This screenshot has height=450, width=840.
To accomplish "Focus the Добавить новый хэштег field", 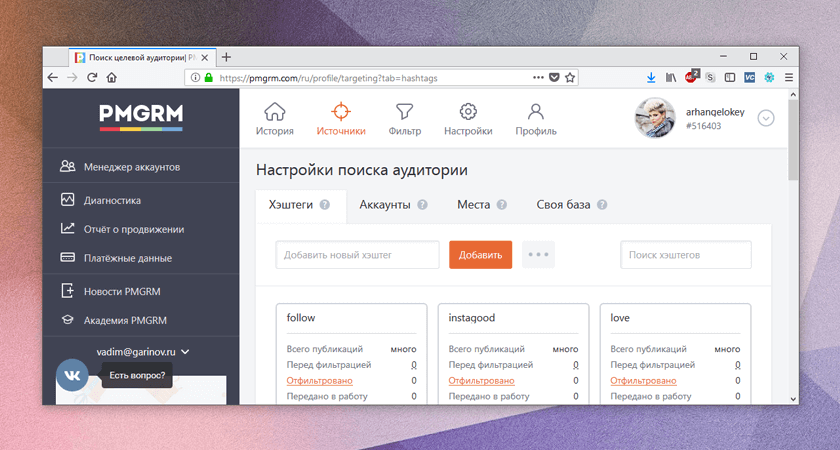I will 357,255.
